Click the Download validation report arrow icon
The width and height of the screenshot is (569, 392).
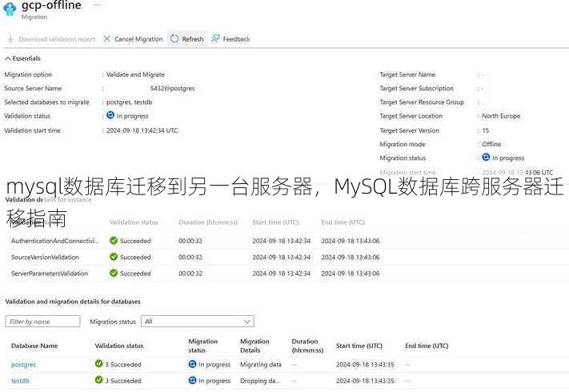(x=10, y=38)
